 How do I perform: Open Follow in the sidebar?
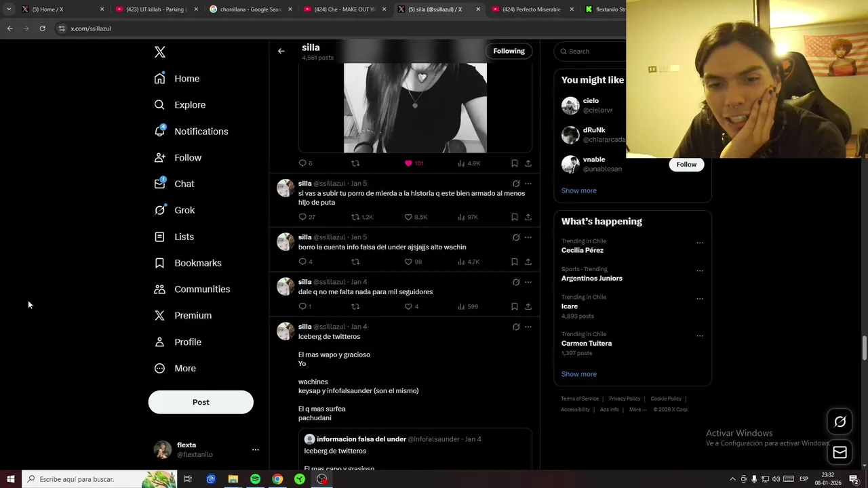(178, 158)
